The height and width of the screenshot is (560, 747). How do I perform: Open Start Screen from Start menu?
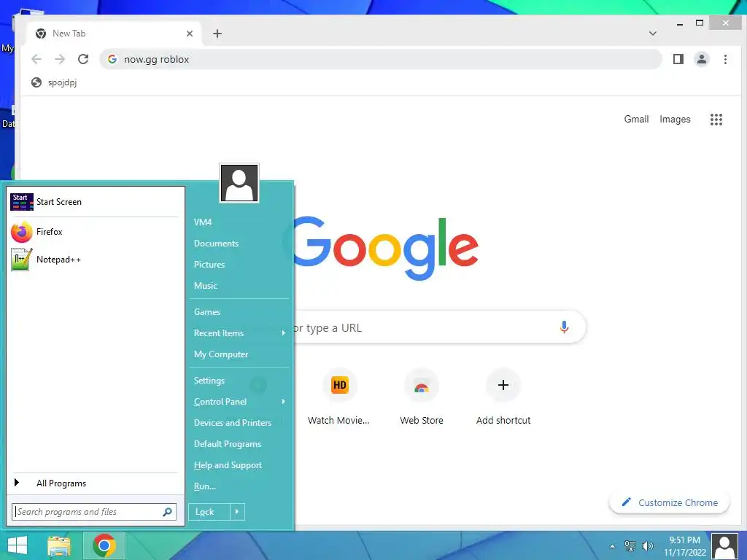coord(94,202)
